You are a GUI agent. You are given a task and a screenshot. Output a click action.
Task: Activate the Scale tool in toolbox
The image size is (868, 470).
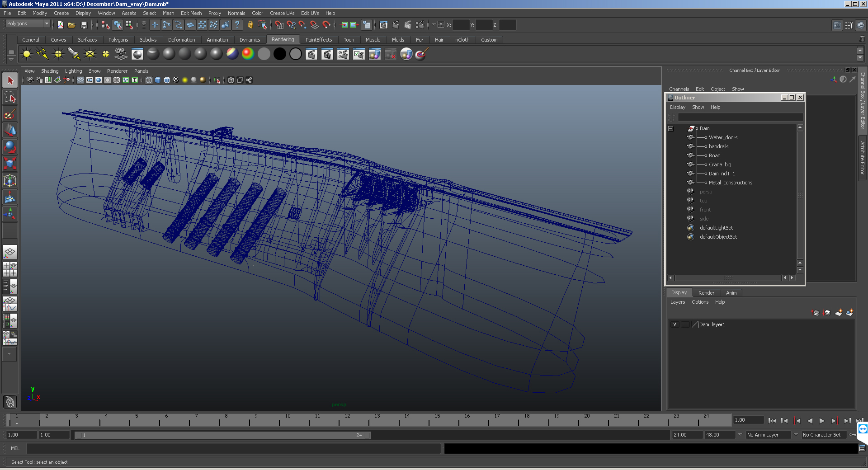pyautogui.click(x=10, y=164)
